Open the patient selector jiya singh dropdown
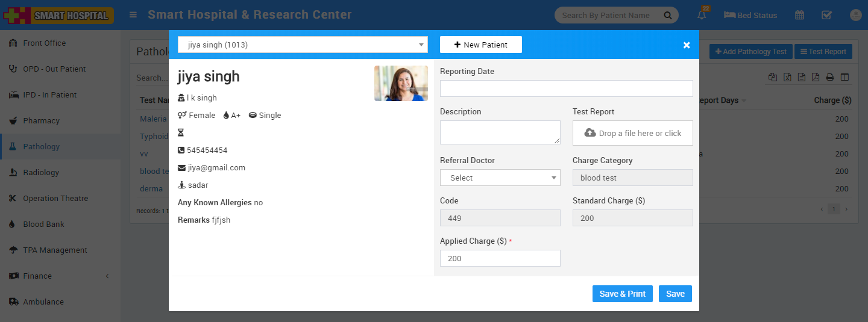The height and width of the screenshot is (322, 868). coord(303,45)
